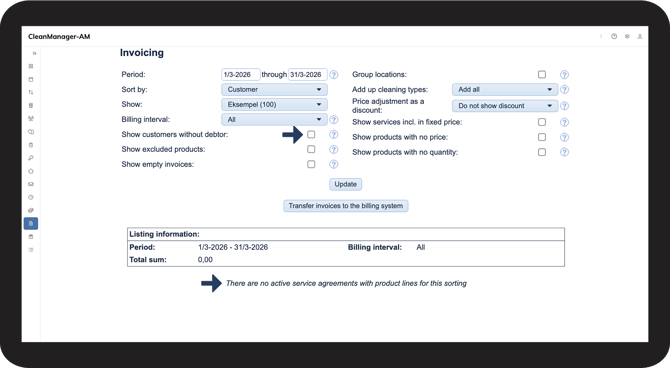Click the Update button
The width and height of the screenshot is (670, 368).
pyautogui.click(x=346, y=184)
